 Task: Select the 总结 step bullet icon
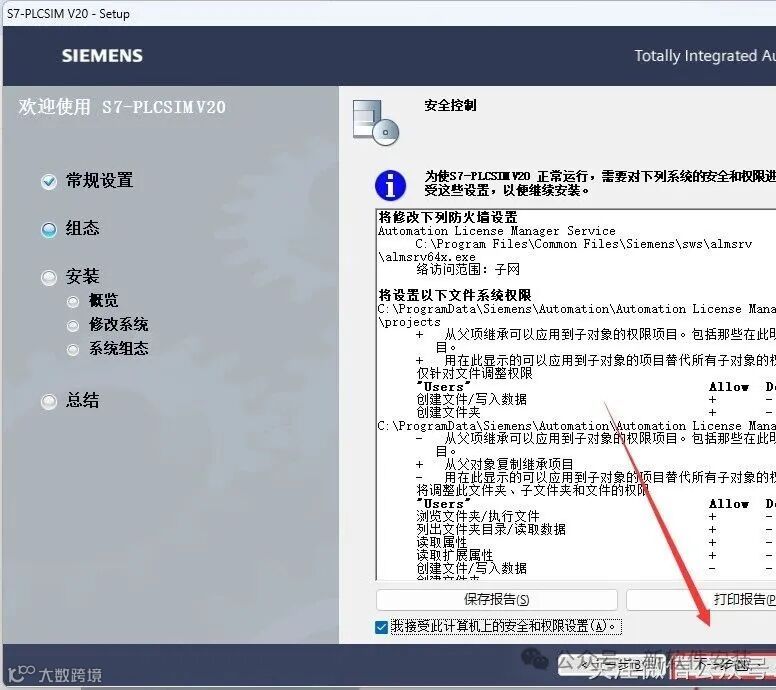click(x=48, y=401)
